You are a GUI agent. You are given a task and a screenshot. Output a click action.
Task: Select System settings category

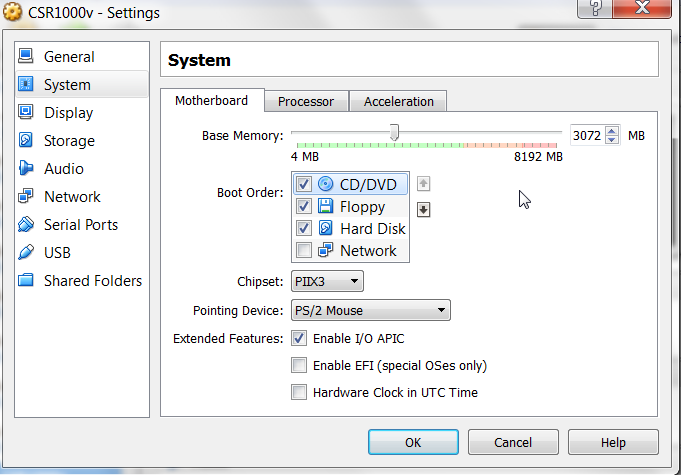(82, 84)
